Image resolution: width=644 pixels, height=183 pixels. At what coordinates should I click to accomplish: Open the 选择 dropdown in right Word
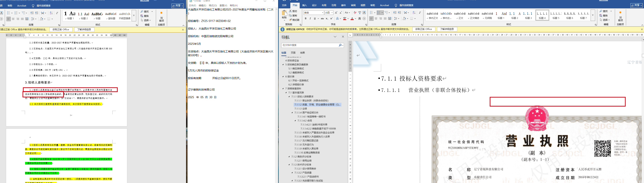605,20
